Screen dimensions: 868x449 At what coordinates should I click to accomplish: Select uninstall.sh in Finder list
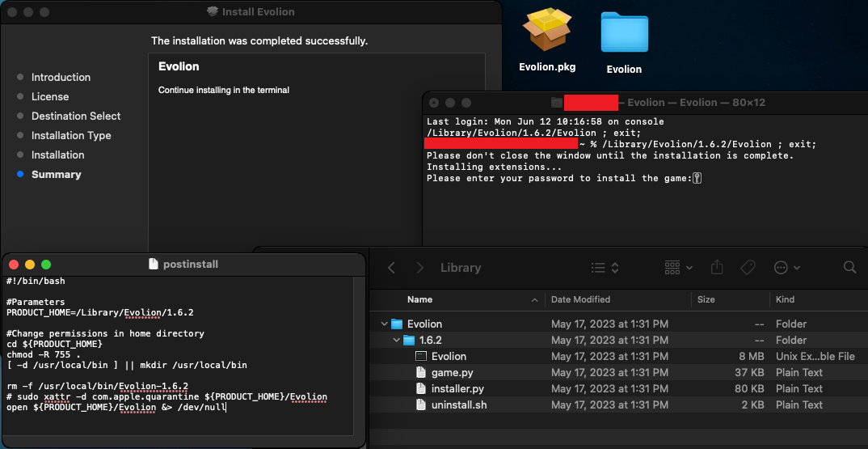(618, 405)
